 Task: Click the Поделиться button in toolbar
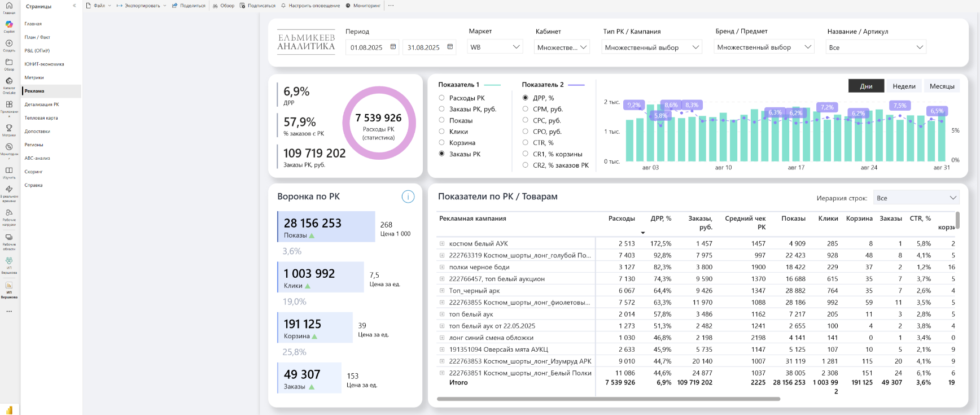[189, 6]
